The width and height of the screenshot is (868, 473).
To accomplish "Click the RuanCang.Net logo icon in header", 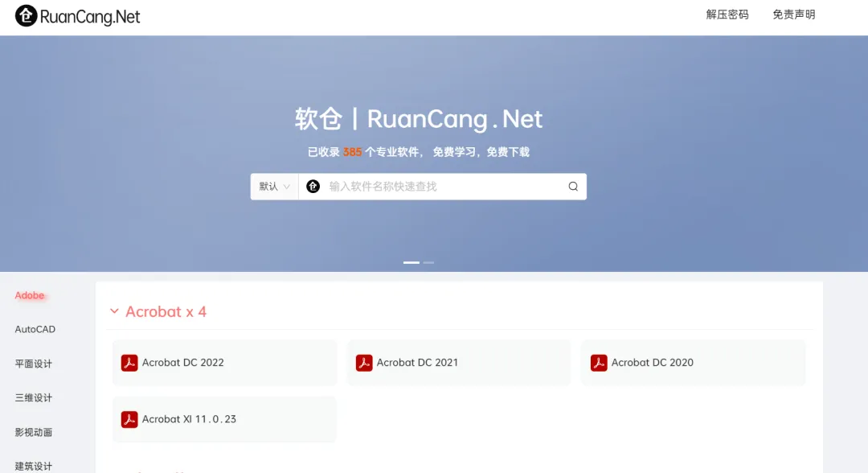I will click(26, 16).
